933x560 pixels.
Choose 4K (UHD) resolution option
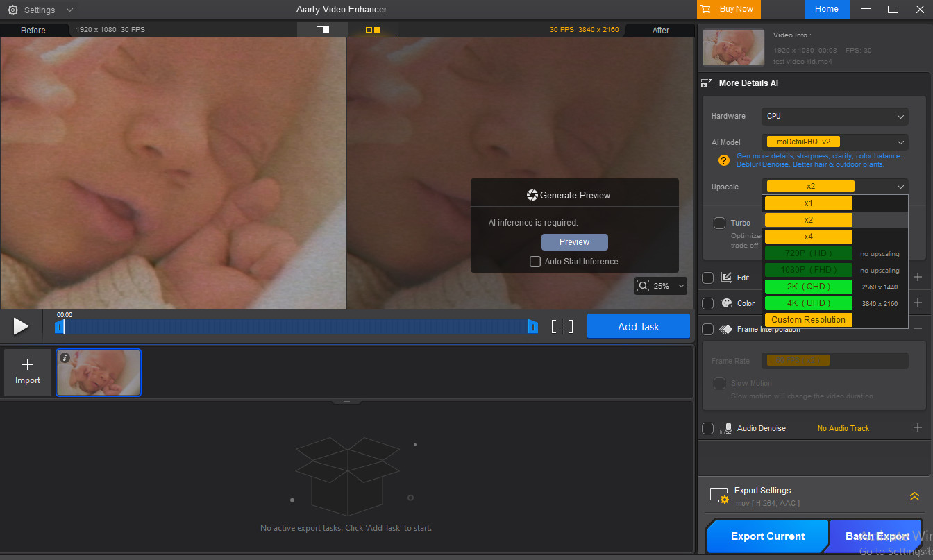click(x=809, y=303)
